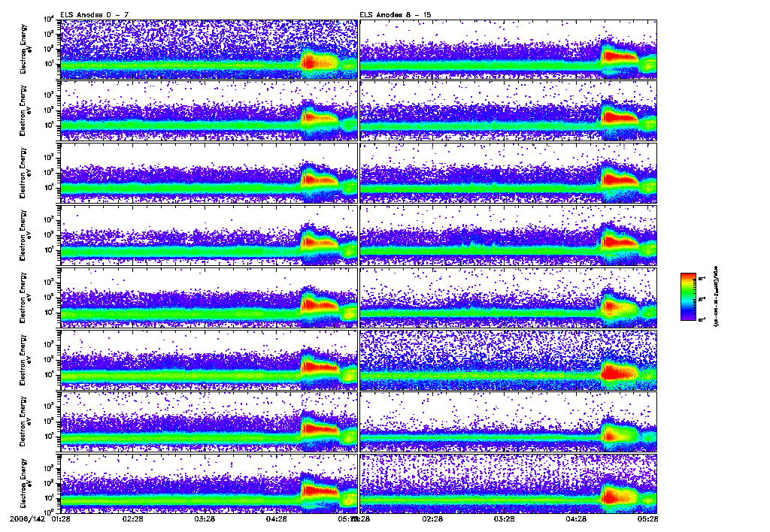Click "02:28" tick label under Anodes 8 - 15 column

432,518
